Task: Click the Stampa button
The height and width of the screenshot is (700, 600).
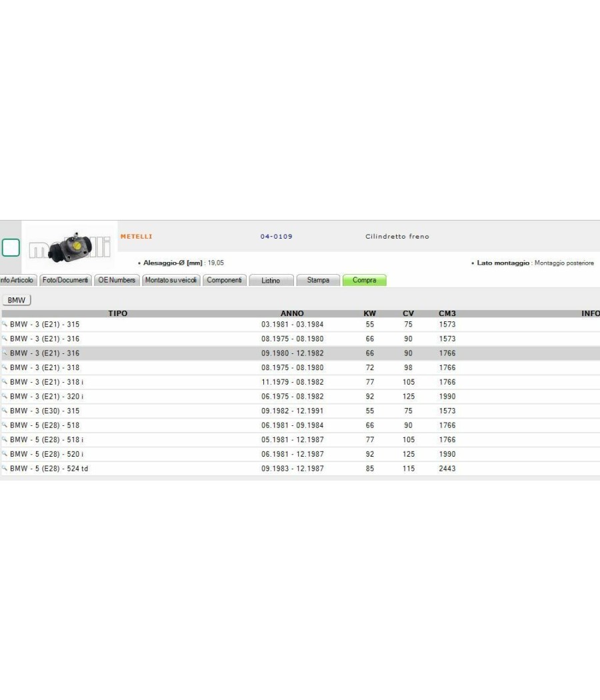Action: [x=318, y=280]
